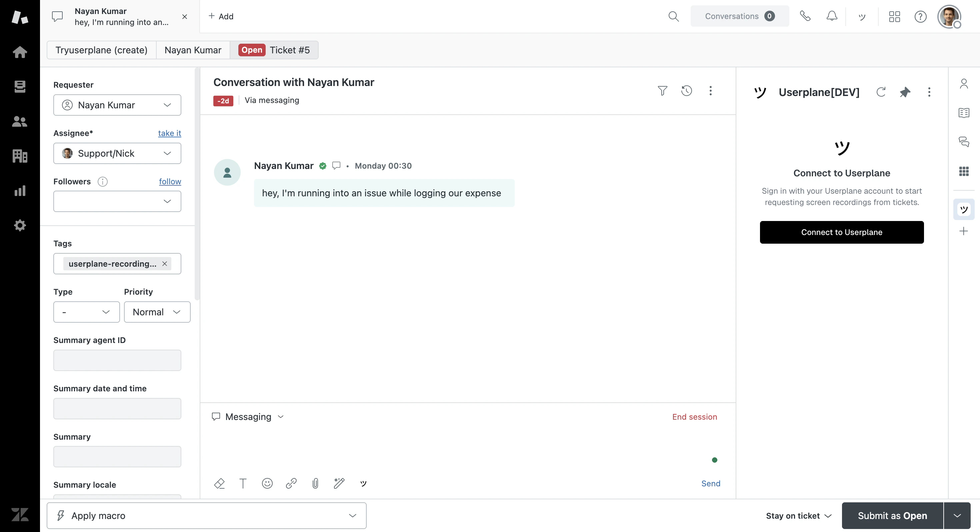Click the attachment paperclip icon
Screen dimensions: 980x532
coord(315,483)
